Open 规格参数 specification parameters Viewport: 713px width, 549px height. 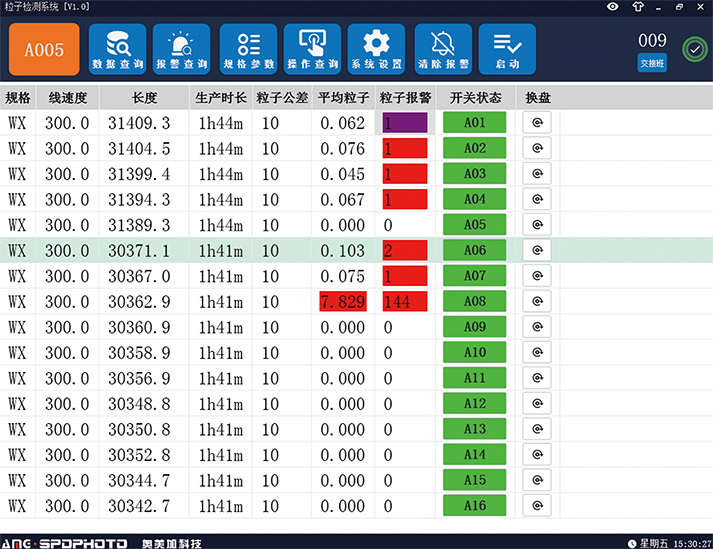(x=247, y=49)
